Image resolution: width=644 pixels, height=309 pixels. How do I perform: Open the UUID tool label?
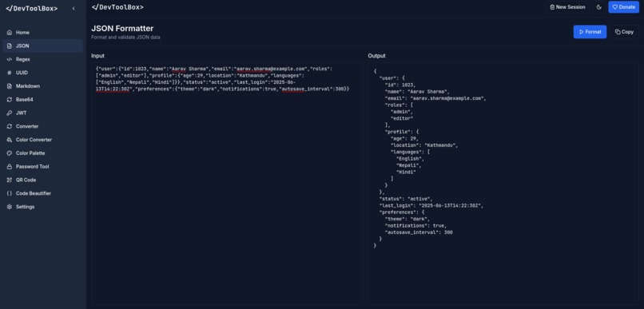pyautogui.click(x=22, y=73)
